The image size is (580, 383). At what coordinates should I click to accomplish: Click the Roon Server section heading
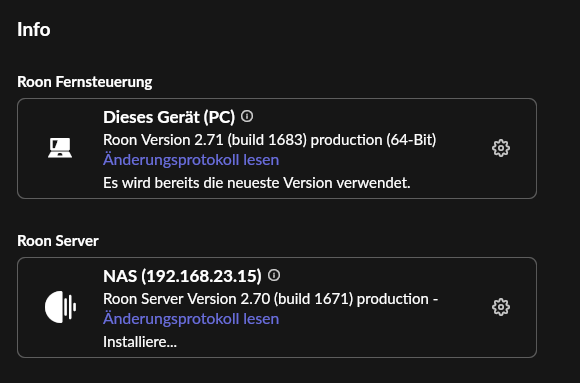[58, 241]
